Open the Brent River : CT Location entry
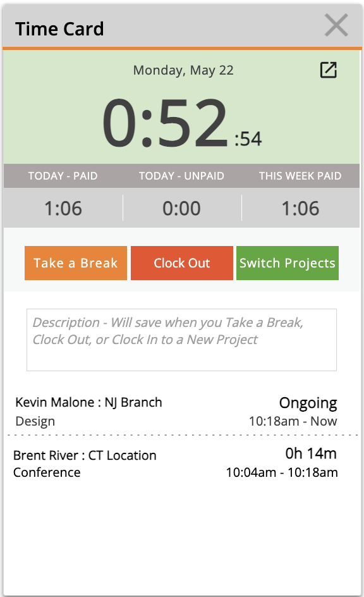Image resolution: width=364 pixels, height=597 pixels. 176,464
